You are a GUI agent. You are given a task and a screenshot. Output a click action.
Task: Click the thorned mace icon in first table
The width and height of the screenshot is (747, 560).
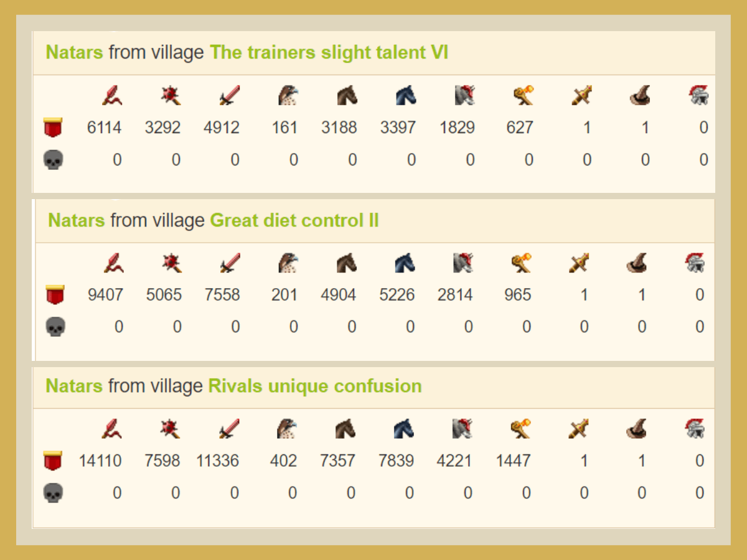click(x=171, y=95)
